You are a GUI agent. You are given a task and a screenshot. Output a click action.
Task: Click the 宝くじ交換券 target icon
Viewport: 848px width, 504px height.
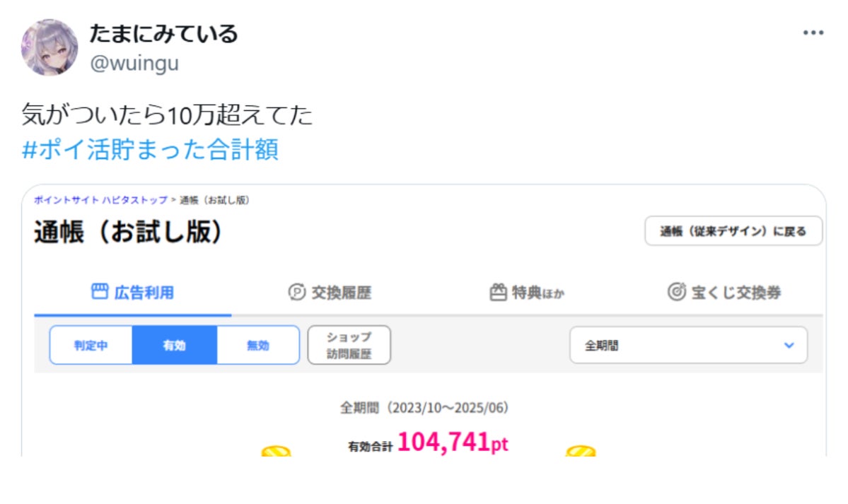[x=677, y=291]
